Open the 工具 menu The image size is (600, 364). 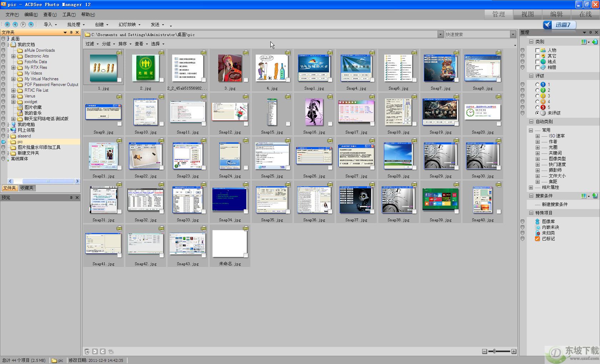[x=69, y=15]
